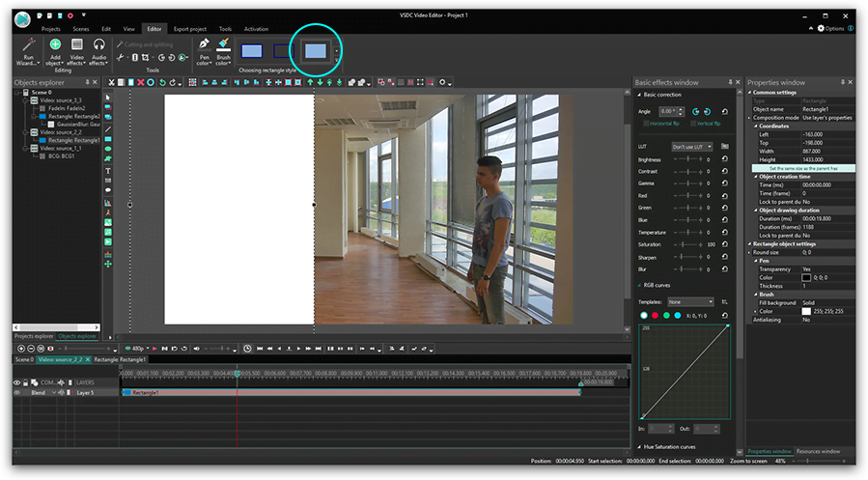This screenshot has width=868, height=480.
Task: Reset the RGB curves
Action: pos(725,315)
